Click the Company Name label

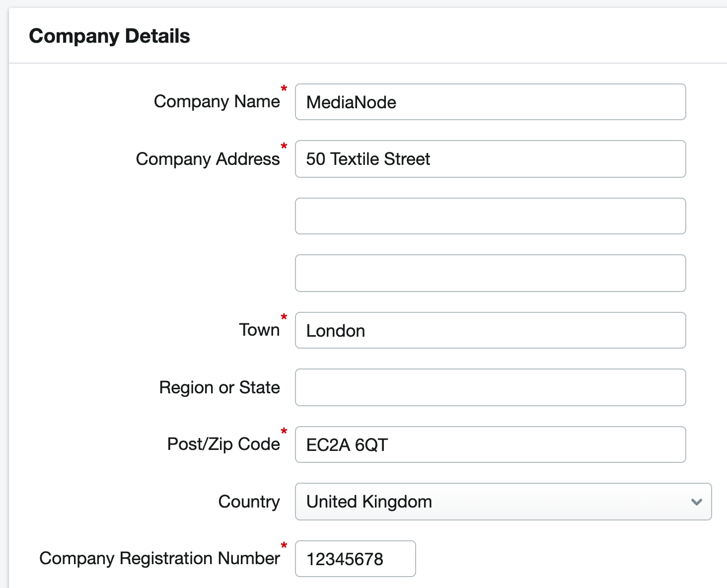[x=217, y=101]
